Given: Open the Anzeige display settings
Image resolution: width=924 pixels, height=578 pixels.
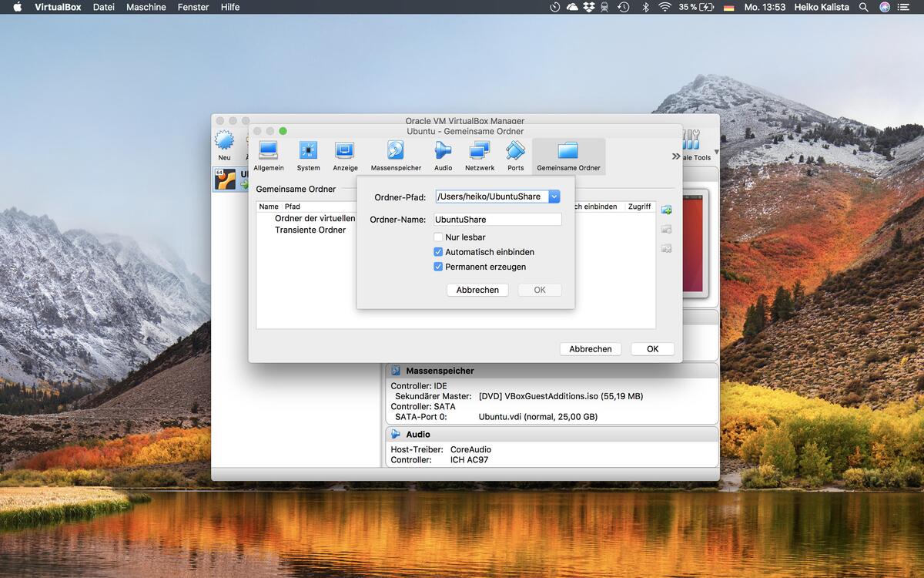Looking at the screenshot, I should pos(345,156).
